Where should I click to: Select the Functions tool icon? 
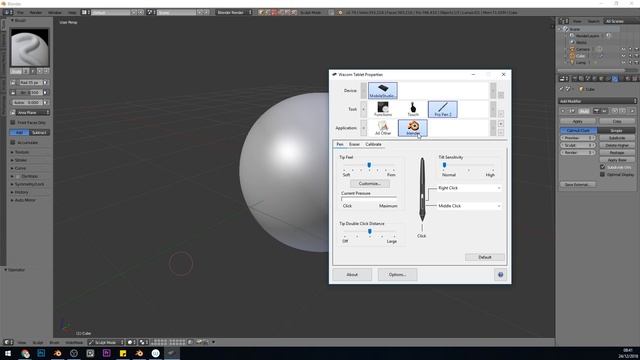383,109
